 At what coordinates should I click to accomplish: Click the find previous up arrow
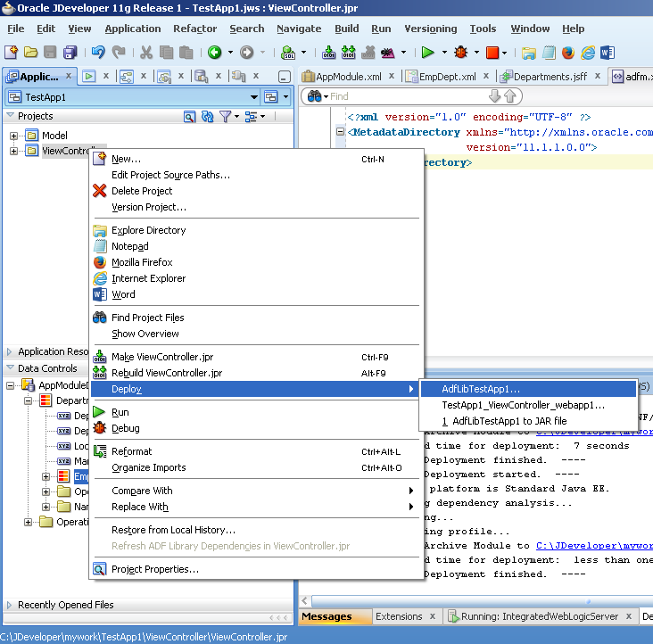pyautogui.click(x=510, y=96)
